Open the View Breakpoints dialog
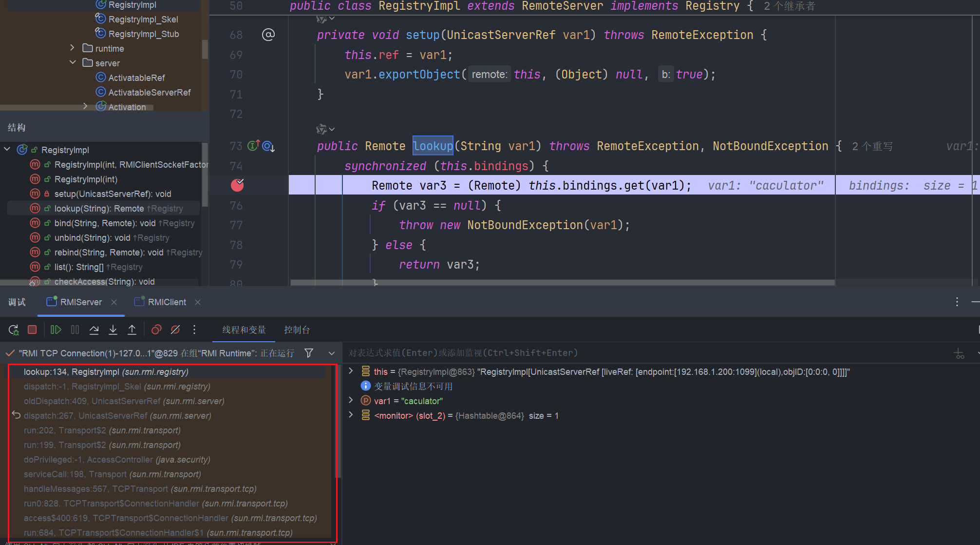 tap(156, 330)
